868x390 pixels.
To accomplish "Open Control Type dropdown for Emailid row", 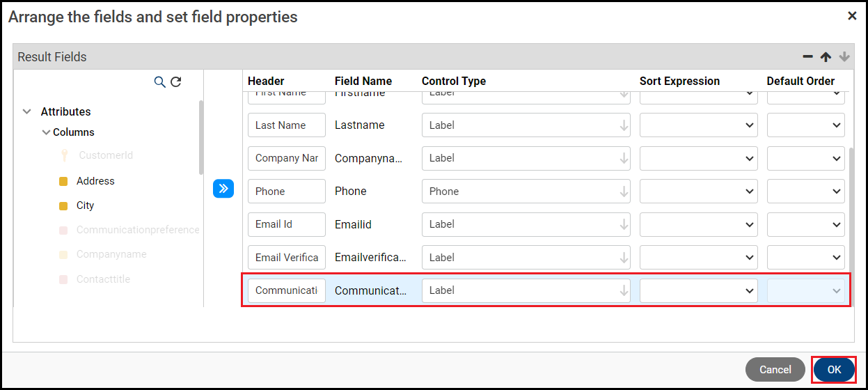I will [526, 224].
